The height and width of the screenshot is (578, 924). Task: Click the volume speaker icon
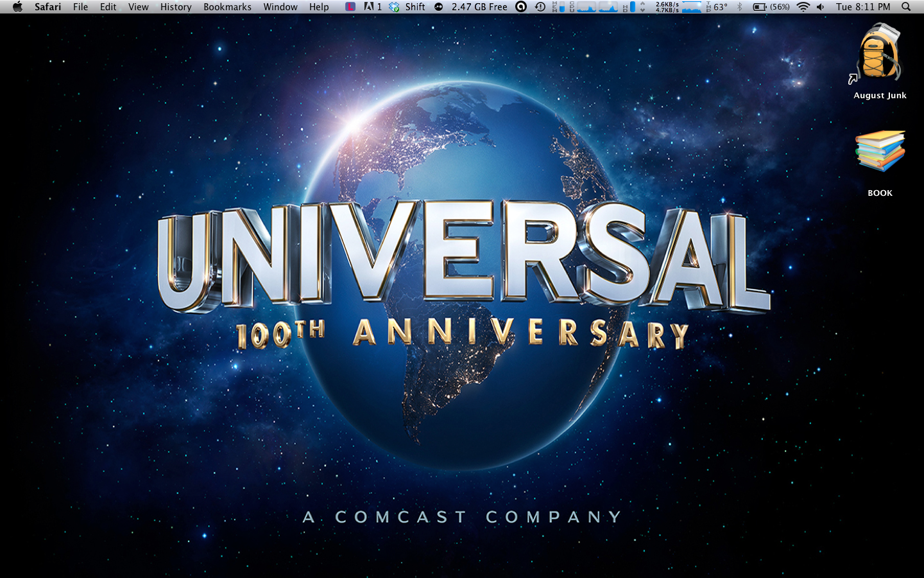[x=821, y=6]
